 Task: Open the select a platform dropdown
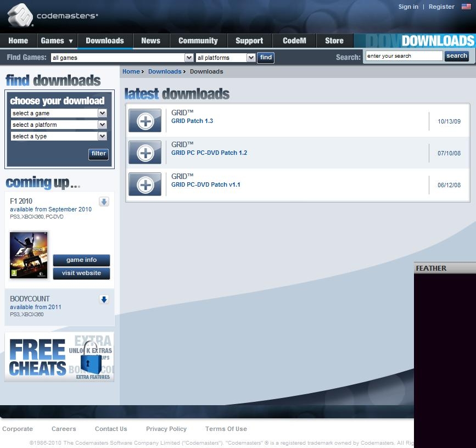[x=59, y=125]
